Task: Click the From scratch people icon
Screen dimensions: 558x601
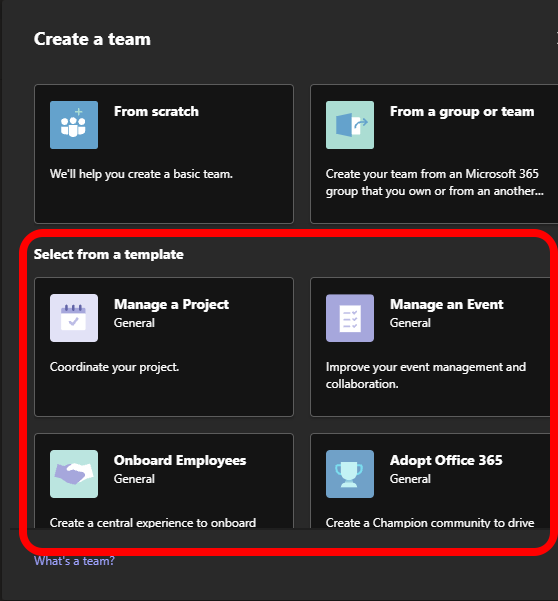Action: tap(74, 125)
